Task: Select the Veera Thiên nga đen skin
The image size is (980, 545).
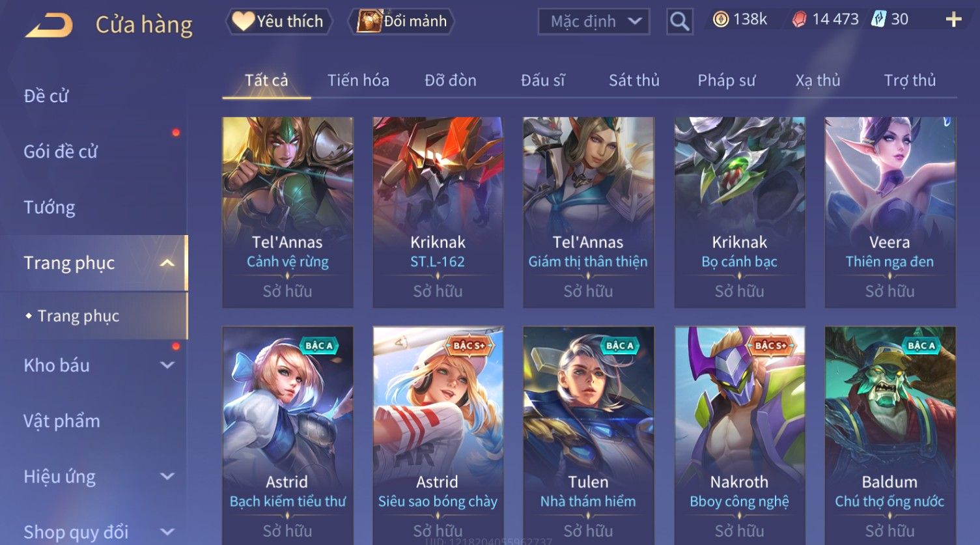Action: (x=889, y=212)
